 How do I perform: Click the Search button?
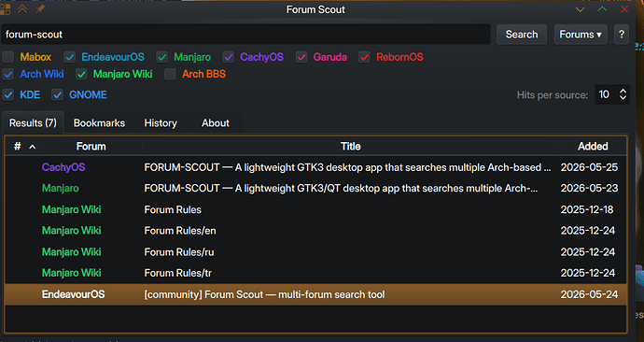click(522, 35)
